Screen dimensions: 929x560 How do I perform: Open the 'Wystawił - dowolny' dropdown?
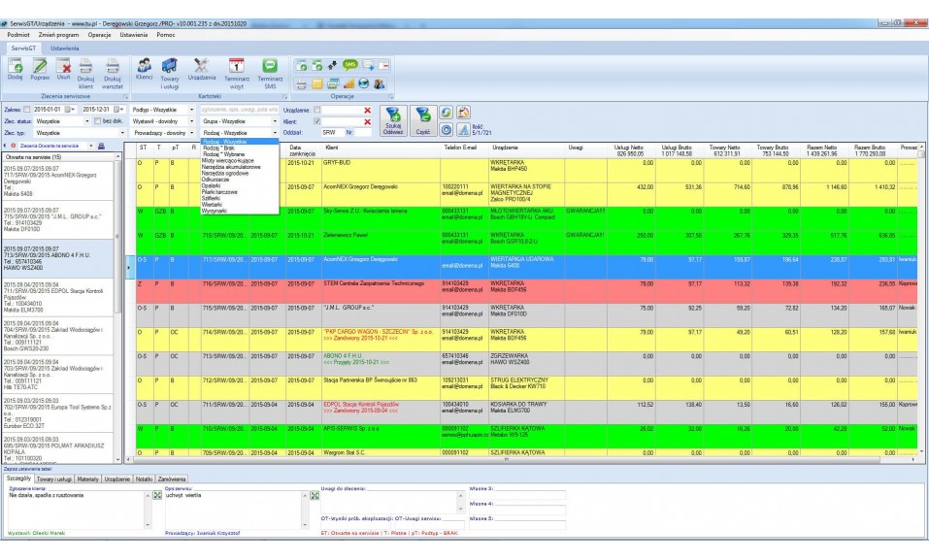pos(191,121)
